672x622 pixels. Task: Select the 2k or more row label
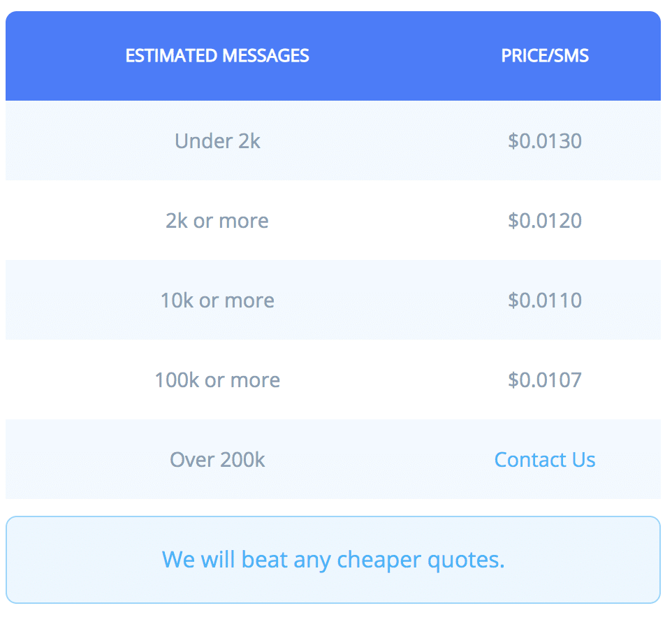tap(217, 221)
